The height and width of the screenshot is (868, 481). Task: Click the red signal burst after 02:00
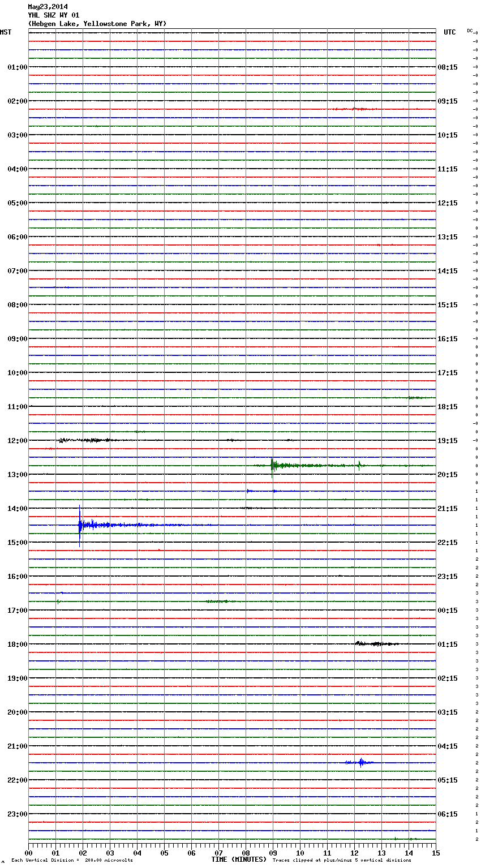pyautogui.click(x=355, y=109)
